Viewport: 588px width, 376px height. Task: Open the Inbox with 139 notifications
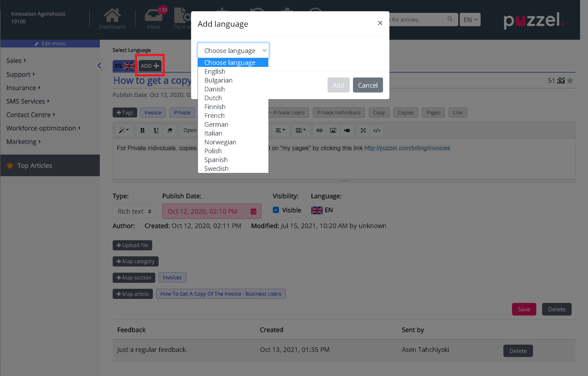154,18
